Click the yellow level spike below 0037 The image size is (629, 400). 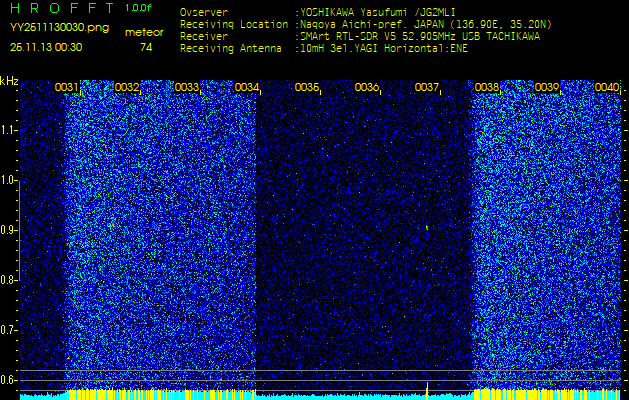(x=427, y=391)
